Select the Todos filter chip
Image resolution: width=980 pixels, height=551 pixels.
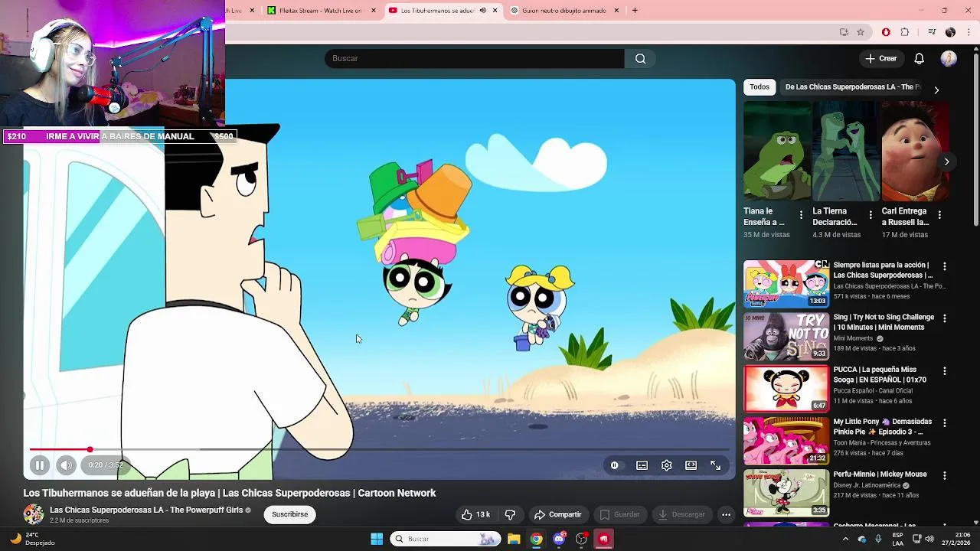pos(759,86)
